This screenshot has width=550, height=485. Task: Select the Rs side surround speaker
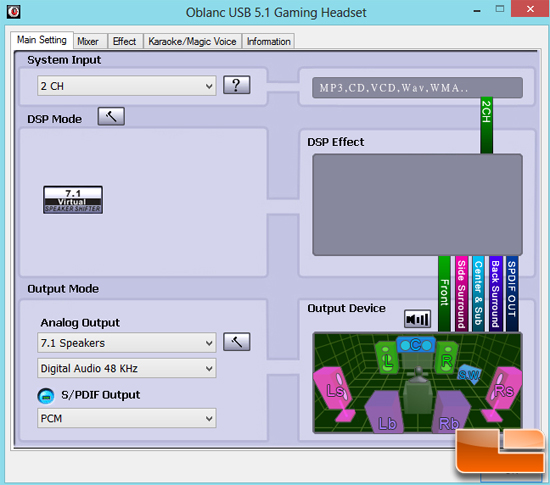tap(502, 393)
